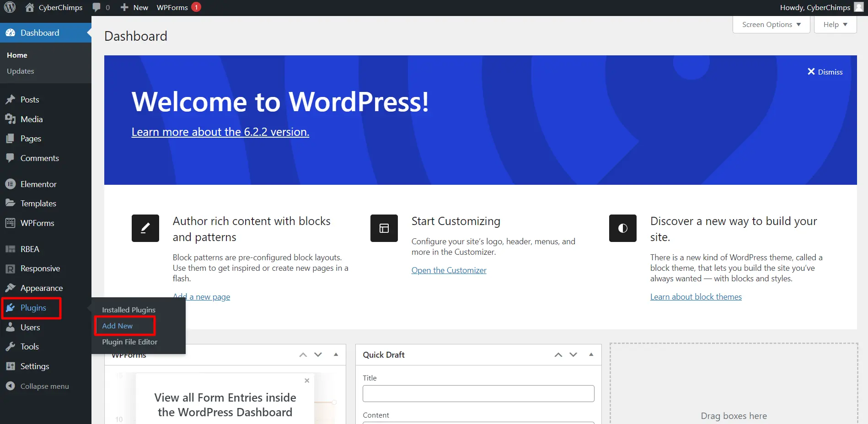
Task: Click the Elementor logo icon
Action: coord(11,184)
